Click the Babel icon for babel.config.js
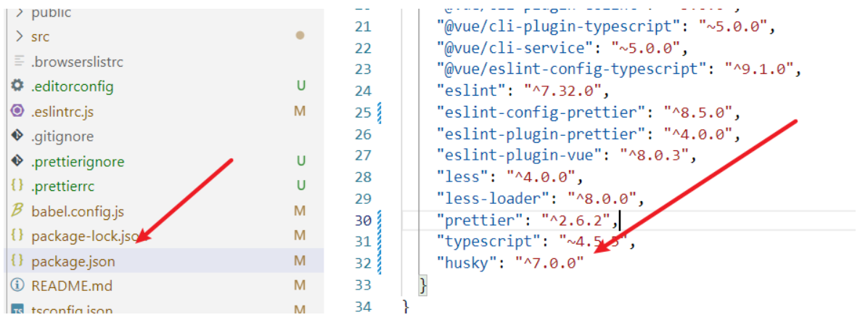 17,211
